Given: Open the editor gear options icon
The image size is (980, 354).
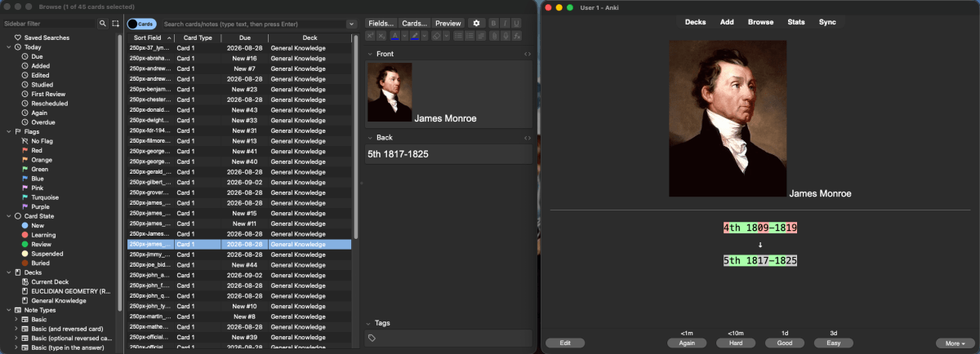Looking at the screenshot, I should pyautogui.click(x=476, y=23).
